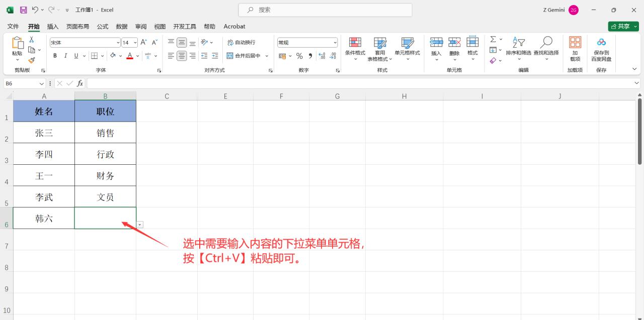Click the Accounting Number Format icon
Image resolution: width=644 pixels, height=320 pixels.
tap(282, 56)
